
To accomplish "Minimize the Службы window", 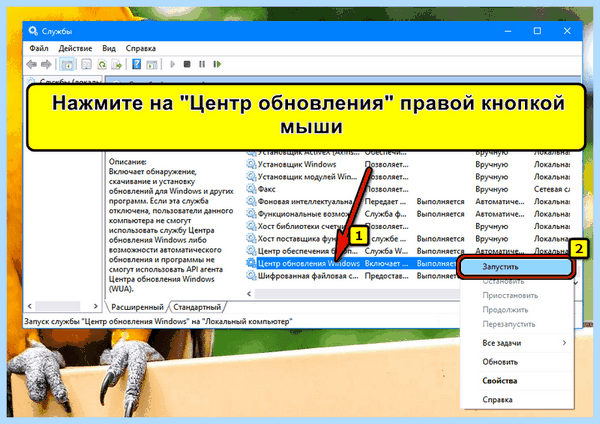I will [x=508, y=31].
